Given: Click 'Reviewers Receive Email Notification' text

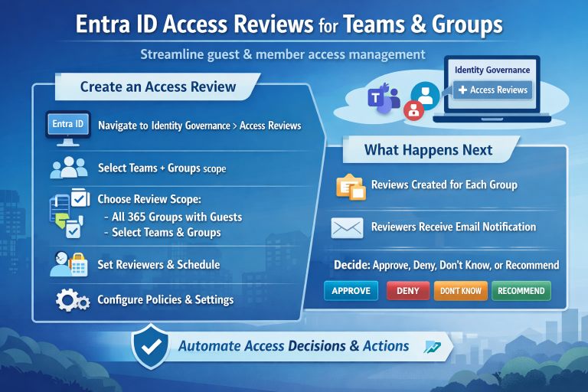Looking at the screenshot, I should click(454, 227).
